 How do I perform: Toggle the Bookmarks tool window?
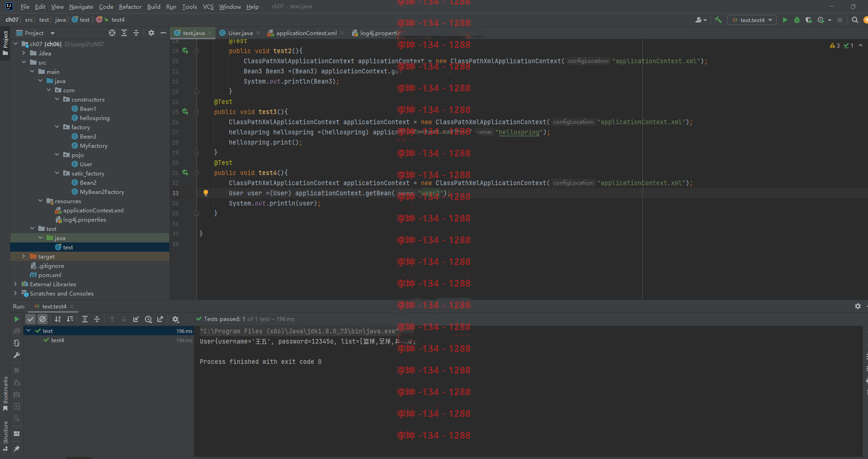tap(5, 393)
